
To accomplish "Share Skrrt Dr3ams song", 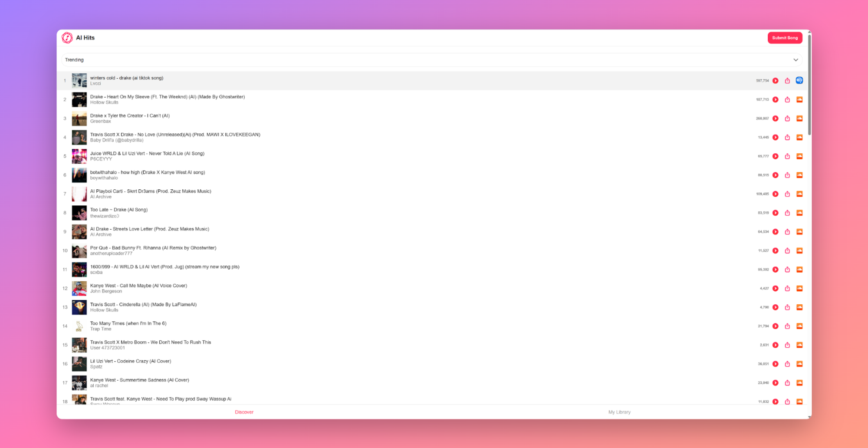I will tap(787, 194).
